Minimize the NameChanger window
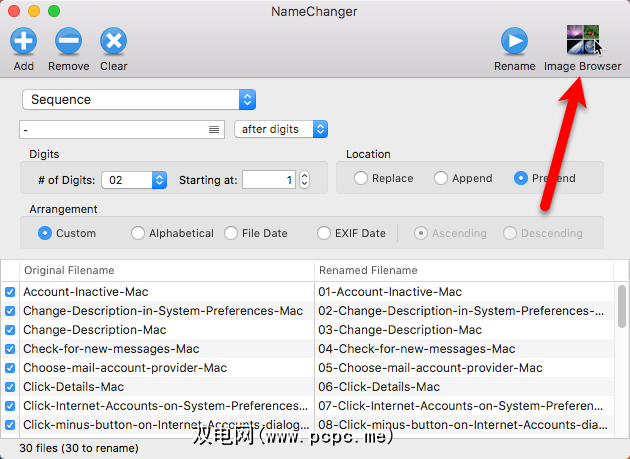 click(34, 11)
